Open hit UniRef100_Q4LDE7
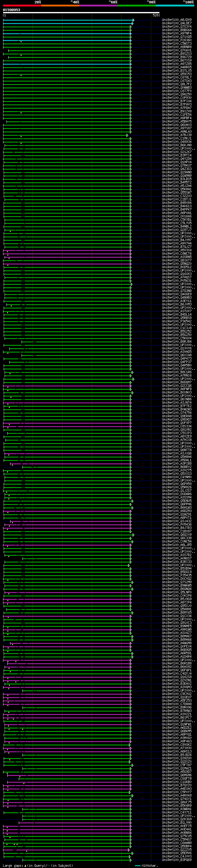 click(x=177, y=23)
